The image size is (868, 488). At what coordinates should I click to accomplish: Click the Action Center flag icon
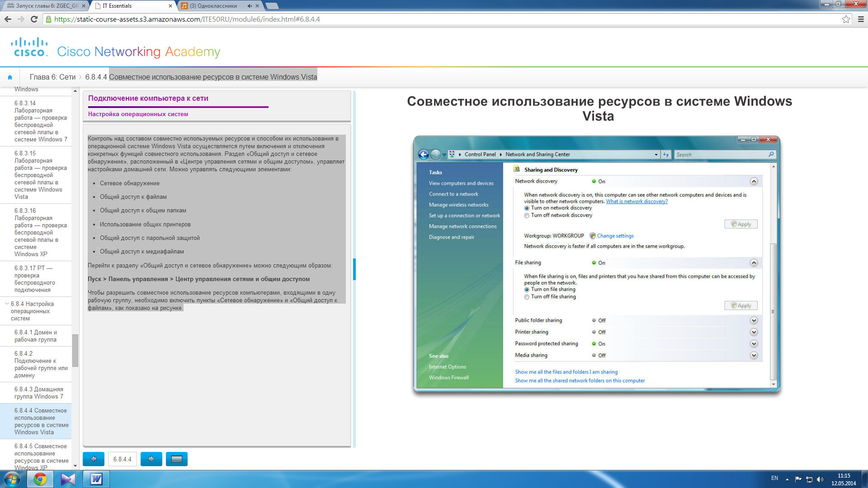point(798,479)
